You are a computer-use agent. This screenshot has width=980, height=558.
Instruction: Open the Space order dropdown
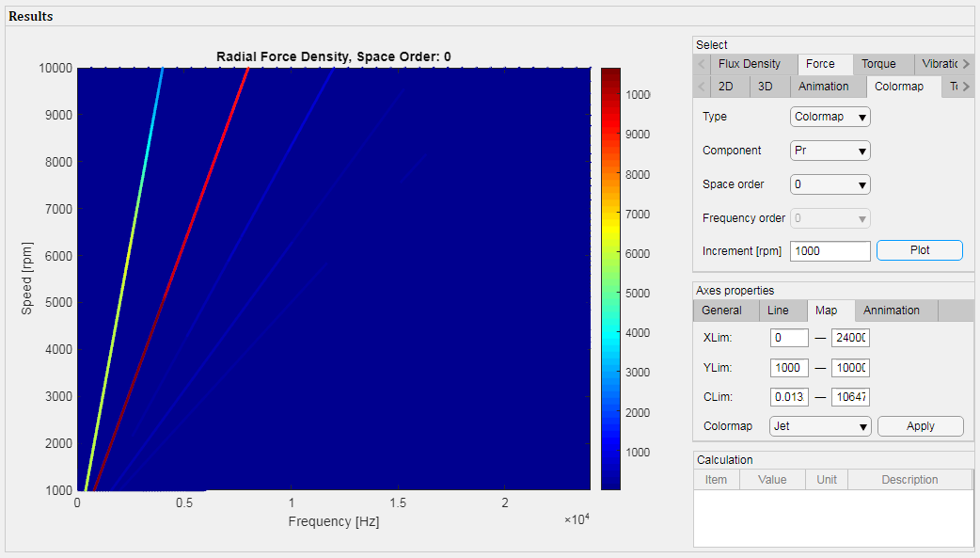[x=830, y=184]
